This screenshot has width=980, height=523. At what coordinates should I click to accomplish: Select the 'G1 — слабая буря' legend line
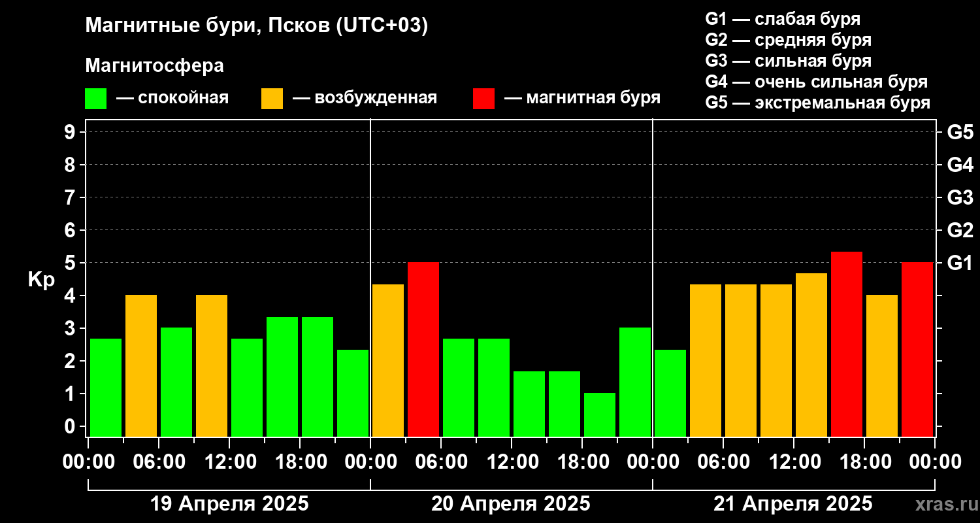pyautogui.click(x=783, y=19)
